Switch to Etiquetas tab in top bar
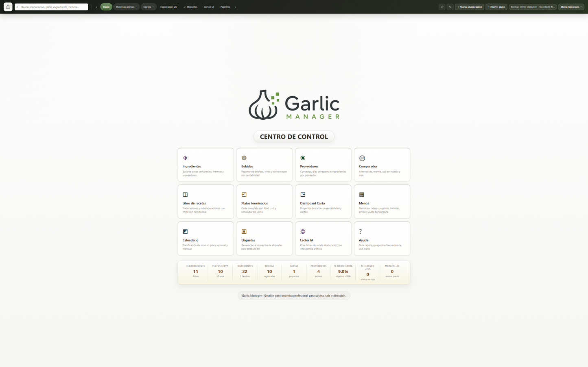Screen dimensions: 588x367 pyautogui.click(x=190, y=7)
